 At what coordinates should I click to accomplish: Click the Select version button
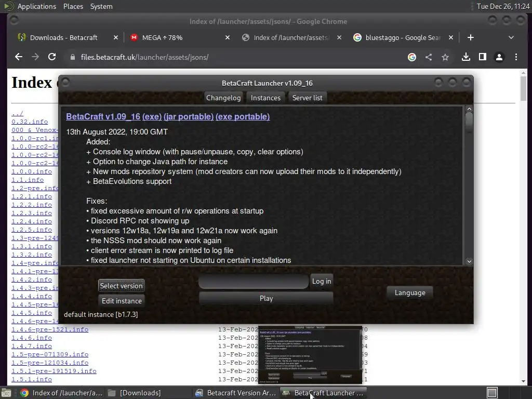[122, 286]
